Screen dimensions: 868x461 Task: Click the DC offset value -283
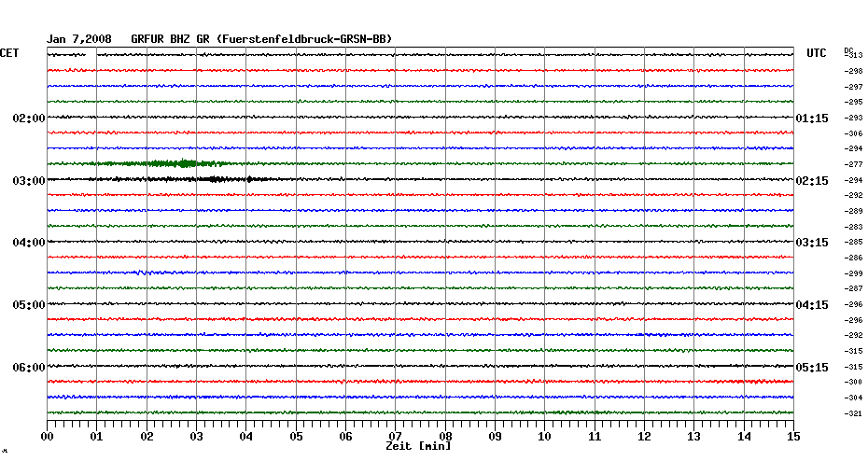point(854,227)
